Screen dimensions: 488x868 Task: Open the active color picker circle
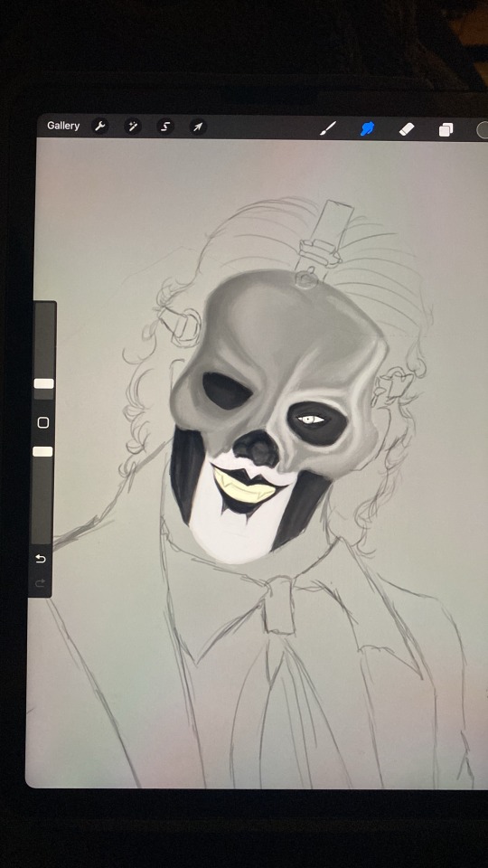click(483, 130)
